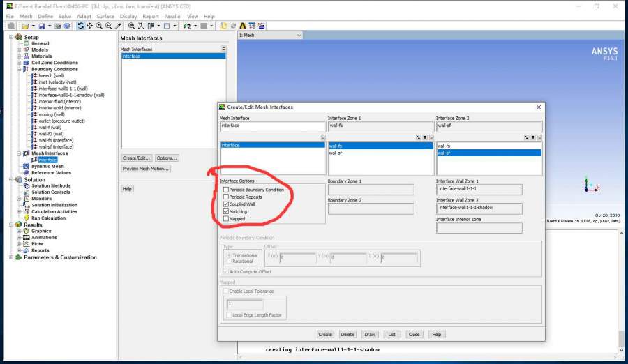Click the save picture camera icon

[57, 26]
